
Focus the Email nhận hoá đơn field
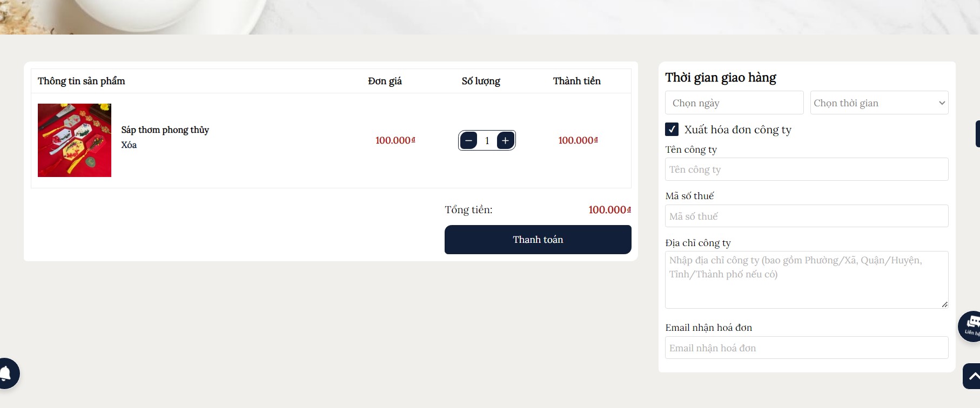[806, 348]
